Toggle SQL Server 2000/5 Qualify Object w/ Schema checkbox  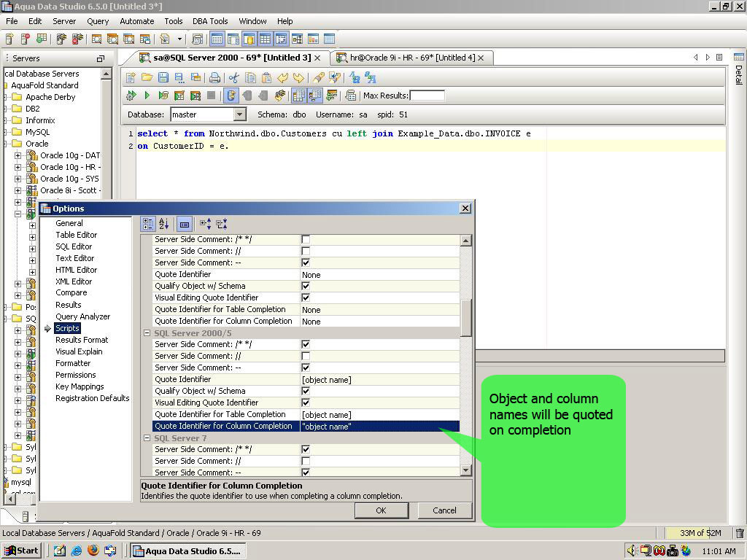pos(306,391)
